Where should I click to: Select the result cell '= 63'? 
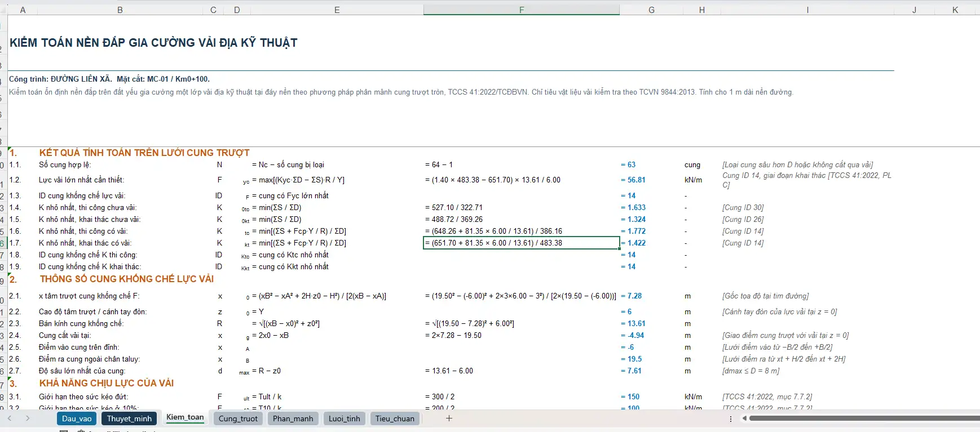point(628,165)
